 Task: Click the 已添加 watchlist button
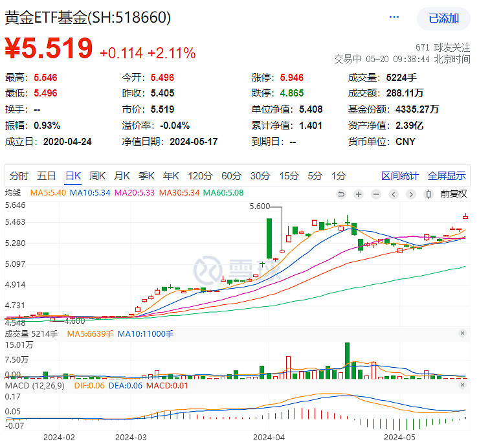coord(443,19)
